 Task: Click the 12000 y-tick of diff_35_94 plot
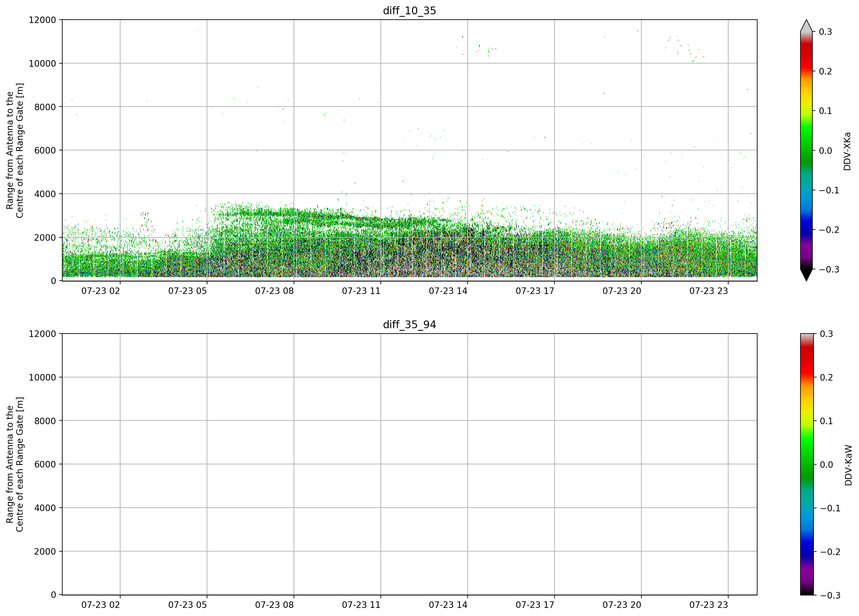coord(42,334)
